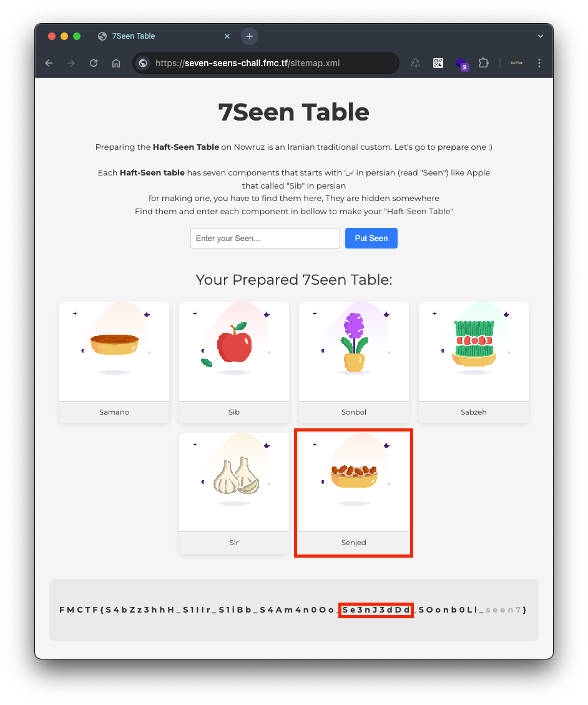This screenshot has width=588, height=705.
Task: Select the Sib apple card
Action: (234, 362)
